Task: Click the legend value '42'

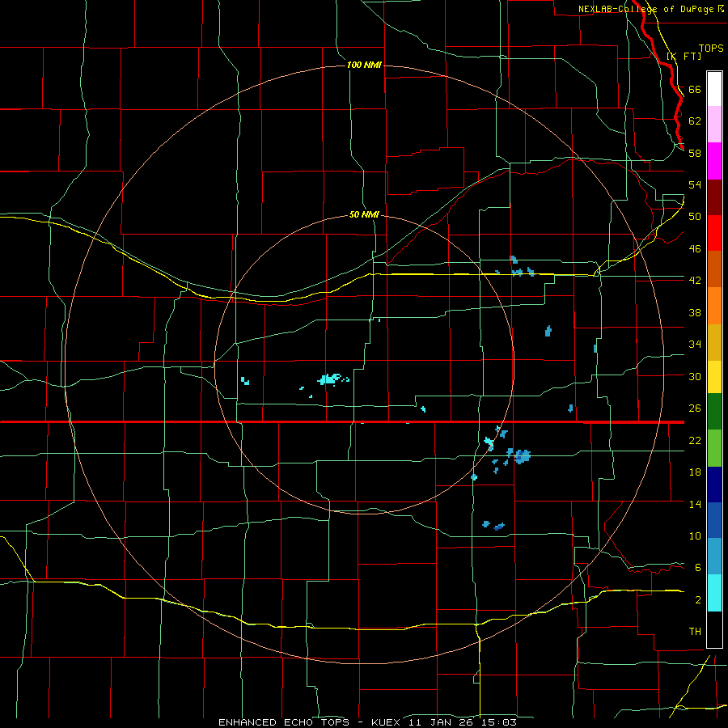Action: point(695,281)
